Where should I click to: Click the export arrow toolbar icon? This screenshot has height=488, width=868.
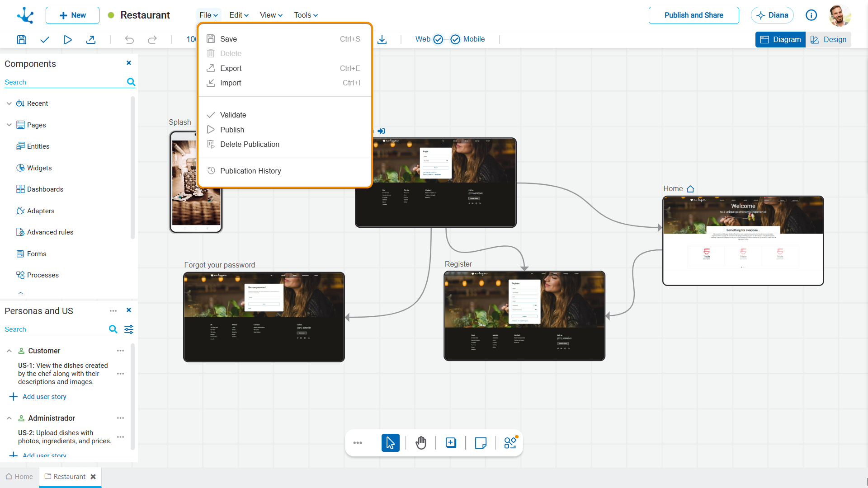point(91,39)
